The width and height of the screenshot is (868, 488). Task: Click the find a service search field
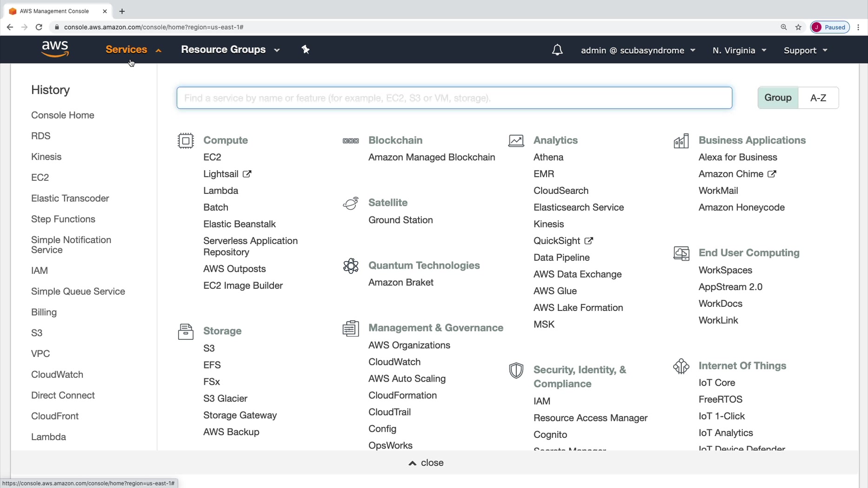454,98
